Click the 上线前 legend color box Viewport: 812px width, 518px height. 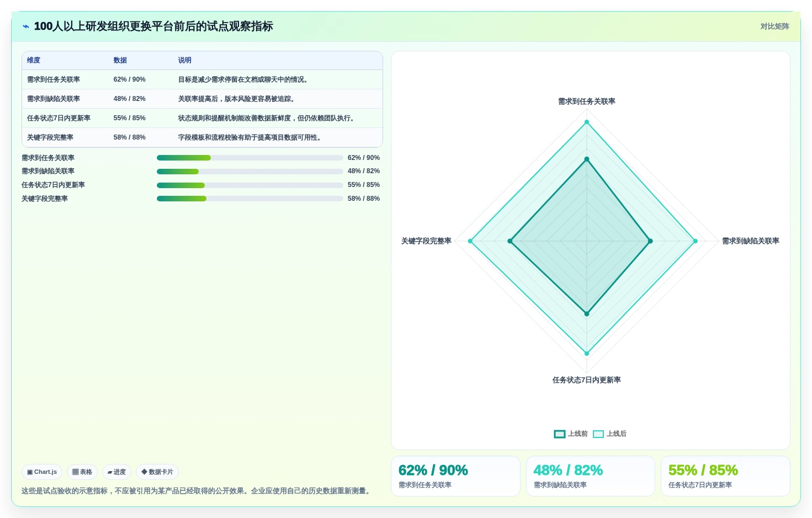(x=560, y=434)
